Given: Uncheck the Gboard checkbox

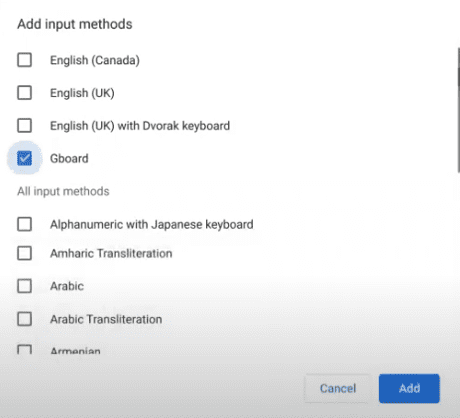Looking at the screenshot, I should [24, 158].
